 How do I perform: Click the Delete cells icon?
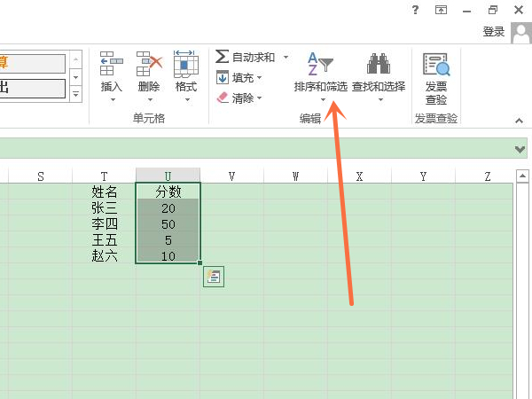tap(149, 64)
